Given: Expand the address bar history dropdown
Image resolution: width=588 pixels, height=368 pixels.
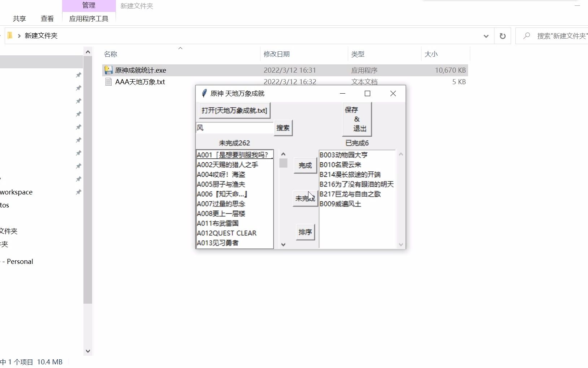Looking at the screenshot, I should point(486,36).
